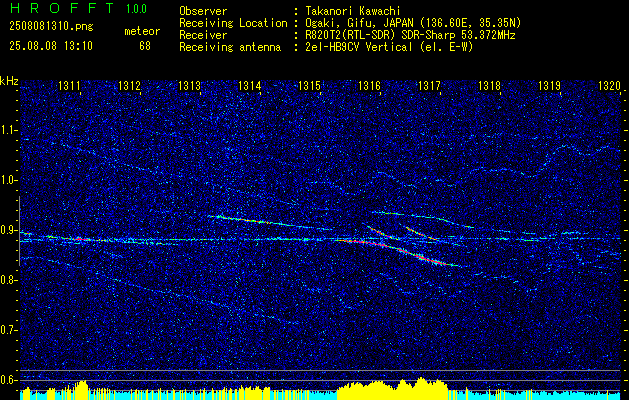Image resolution: width=629 pixels, height=400 pixels.
Task: Click the 0.7 kHz axis label
Action: [7, 330]
